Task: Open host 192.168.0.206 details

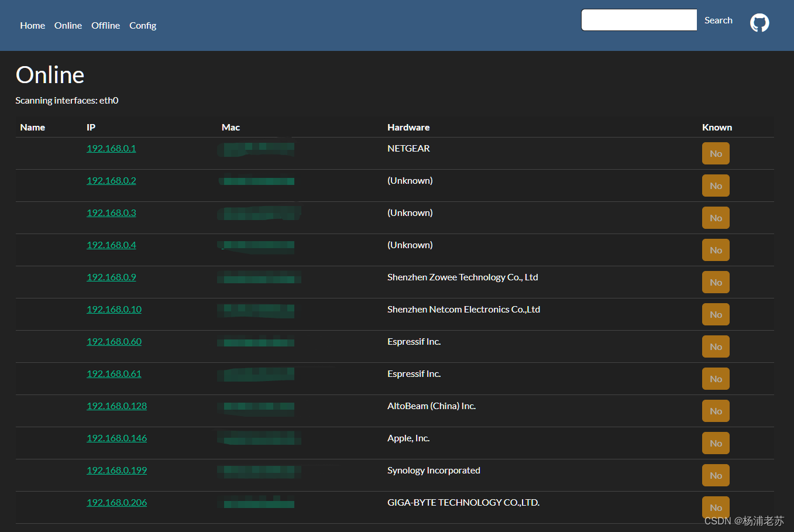Action: point(116,502)
